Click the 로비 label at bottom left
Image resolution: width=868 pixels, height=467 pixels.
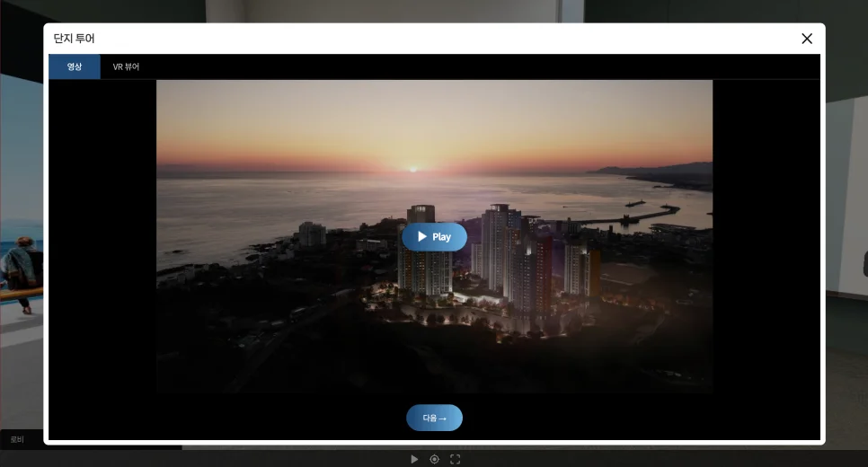[x=17, y=439]
